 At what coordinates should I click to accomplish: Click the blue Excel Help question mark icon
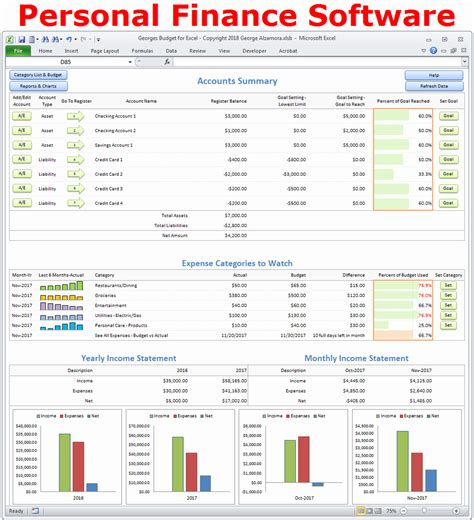[433, 51]
